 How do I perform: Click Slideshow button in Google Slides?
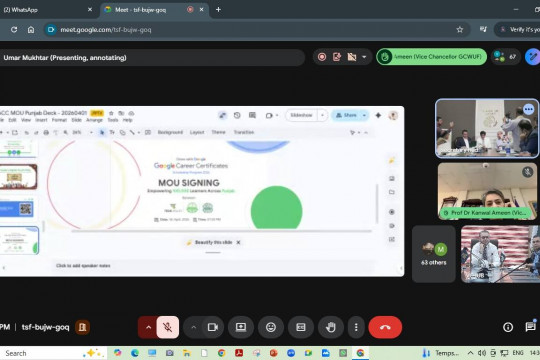(301, 115)
